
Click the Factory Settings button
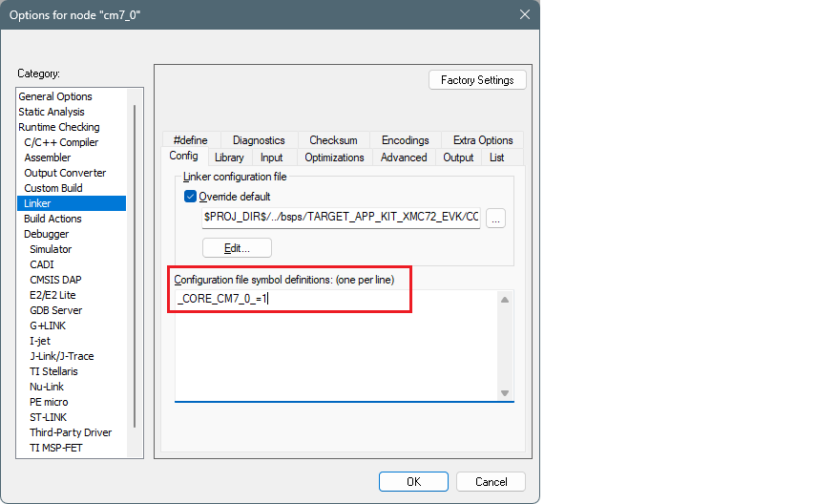click(477, 80)
